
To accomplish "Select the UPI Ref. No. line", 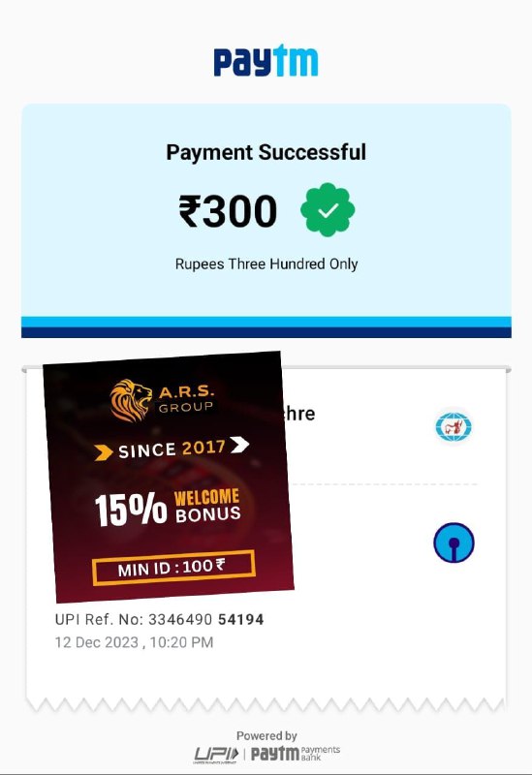I will coord(159,619).
